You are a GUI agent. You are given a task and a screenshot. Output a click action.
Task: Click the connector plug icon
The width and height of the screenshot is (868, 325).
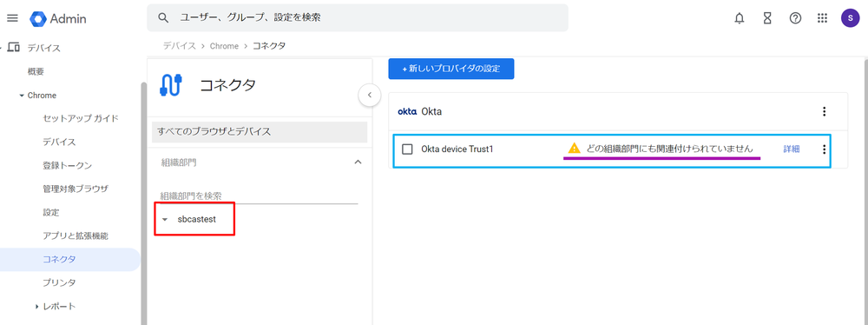point(170,85)
